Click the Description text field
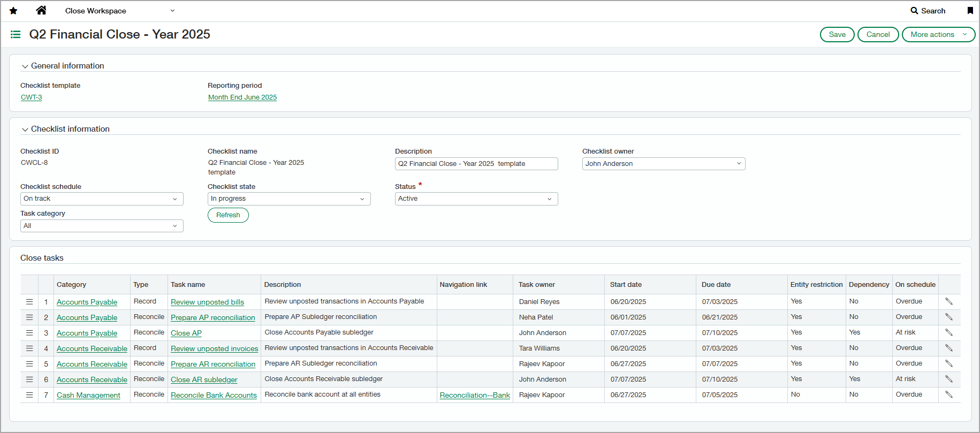Screen dimensions: 980x433 pos(476,164)
